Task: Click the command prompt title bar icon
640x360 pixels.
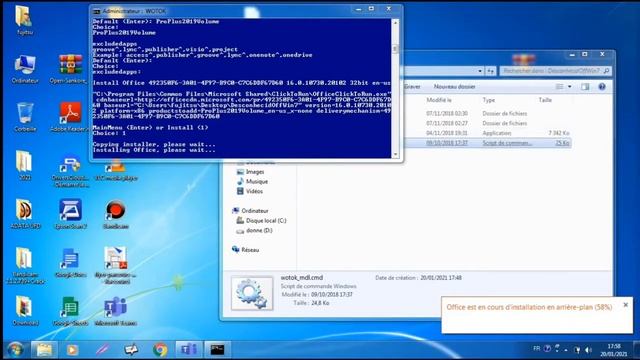Action: 96,11
